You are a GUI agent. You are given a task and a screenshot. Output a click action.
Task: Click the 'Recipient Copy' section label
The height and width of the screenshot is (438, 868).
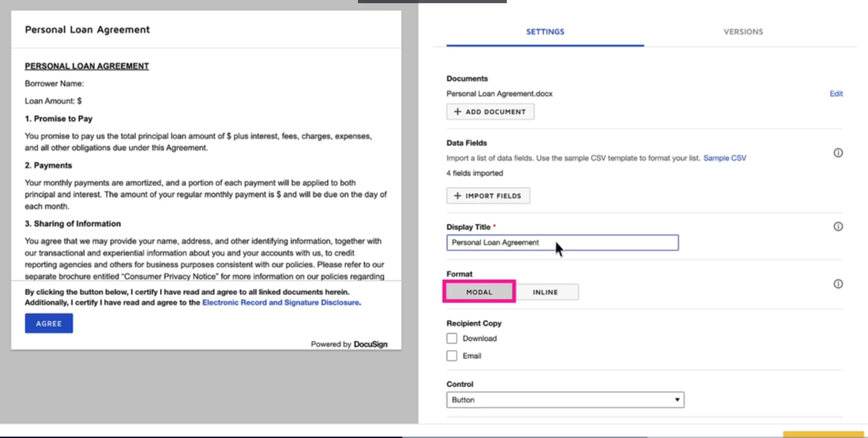coord(474,323)
